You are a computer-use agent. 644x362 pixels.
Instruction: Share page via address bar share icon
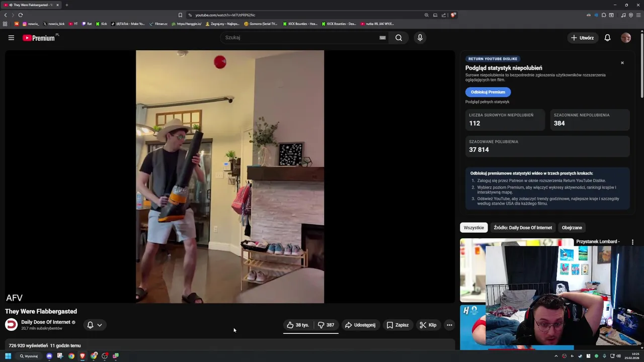pyautogui.click(x=444, y=15)
